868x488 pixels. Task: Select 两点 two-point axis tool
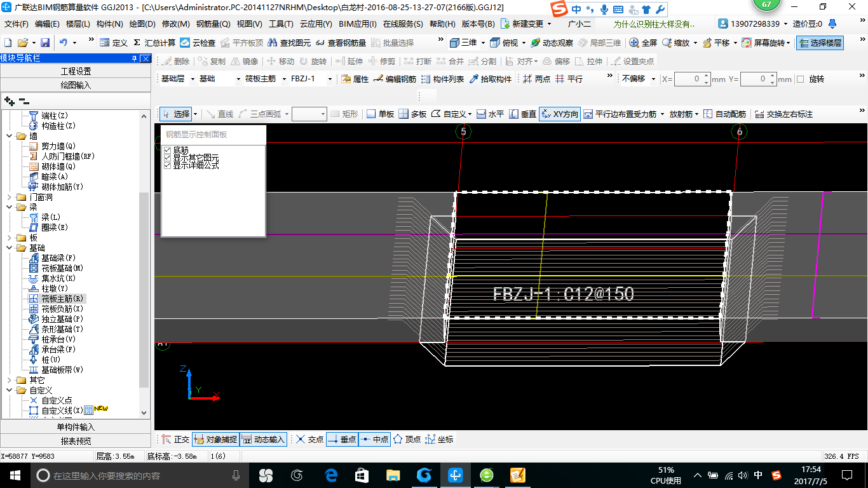[536, 79]
